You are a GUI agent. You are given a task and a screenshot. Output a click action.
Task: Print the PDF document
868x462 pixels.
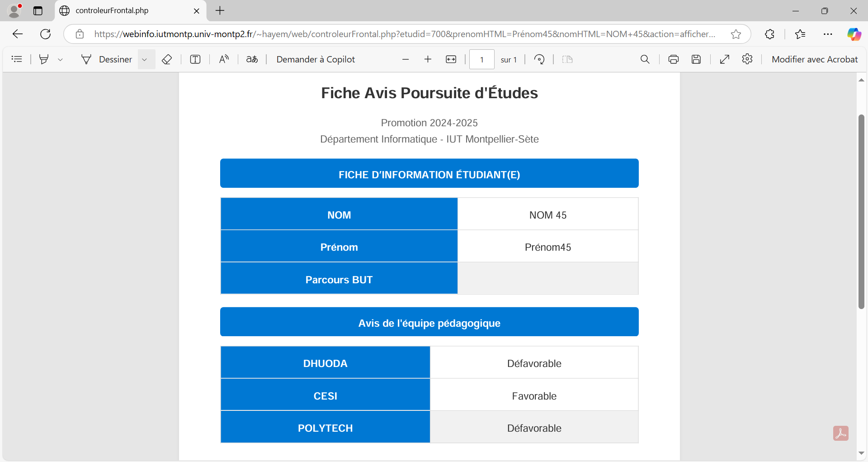click(x=673, y=59)
